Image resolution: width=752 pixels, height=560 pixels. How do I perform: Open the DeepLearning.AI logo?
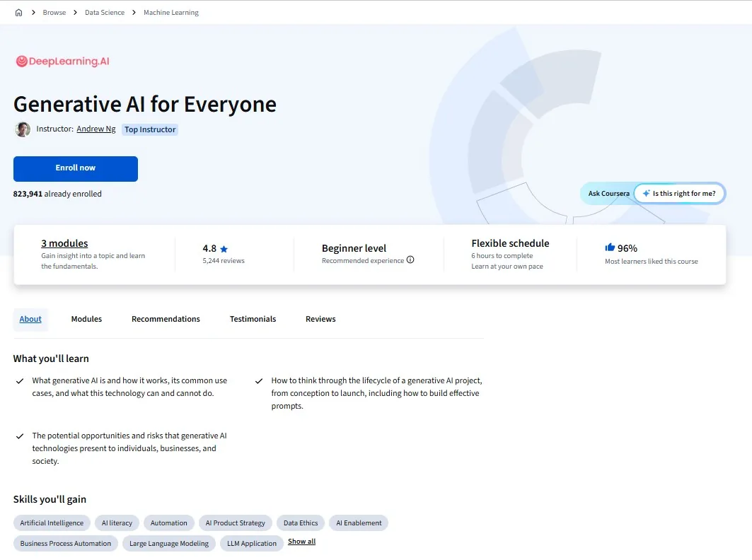[62, 62]
